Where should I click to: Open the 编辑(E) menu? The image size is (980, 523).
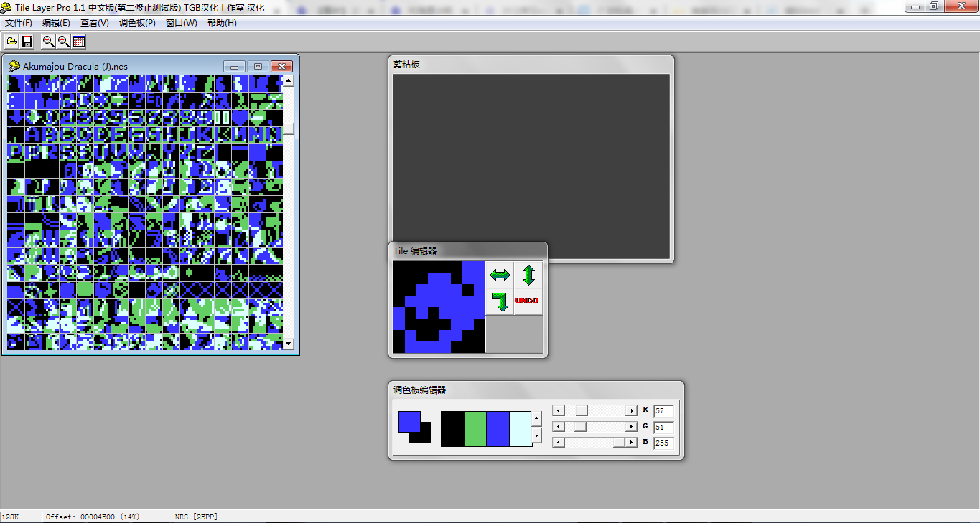[x=56, y=23]
